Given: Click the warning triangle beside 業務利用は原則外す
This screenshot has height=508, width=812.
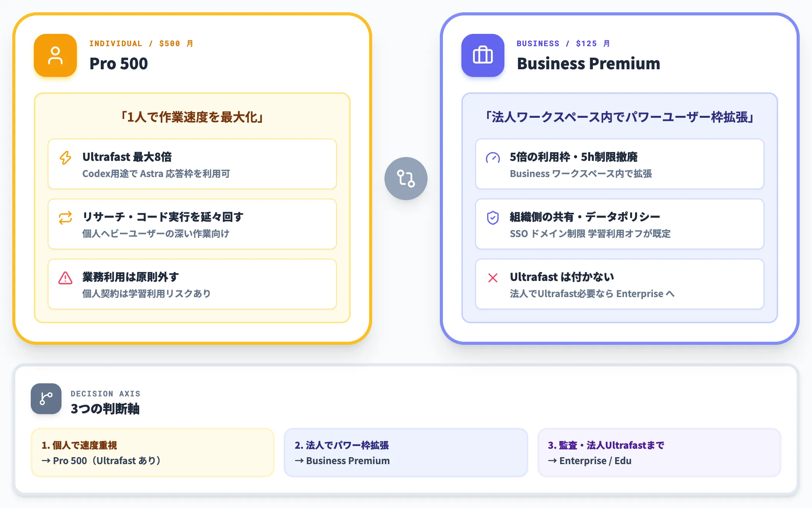Looking at the screenshot, I should pos(65,277).
